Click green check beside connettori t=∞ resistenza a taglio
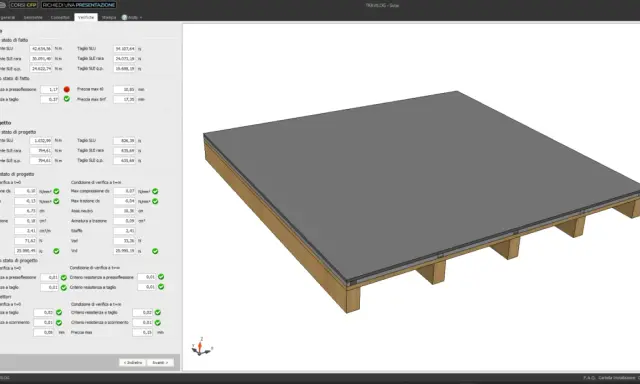The height and width of the screenshot is (384, 640). (158, 312)
